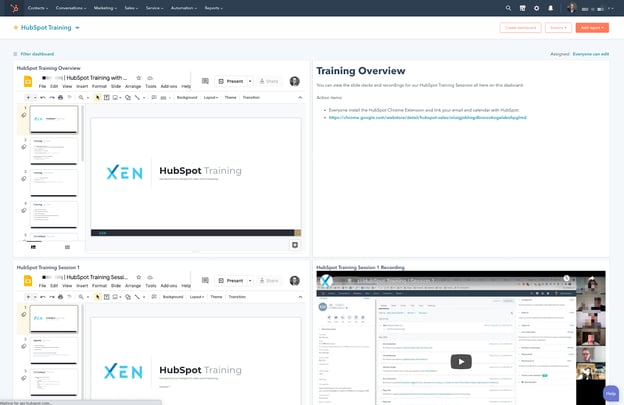Open Layout dropdown in Session 1 toolbar
The width and height of the screenshot is (624, 405).
click(197, 297)
